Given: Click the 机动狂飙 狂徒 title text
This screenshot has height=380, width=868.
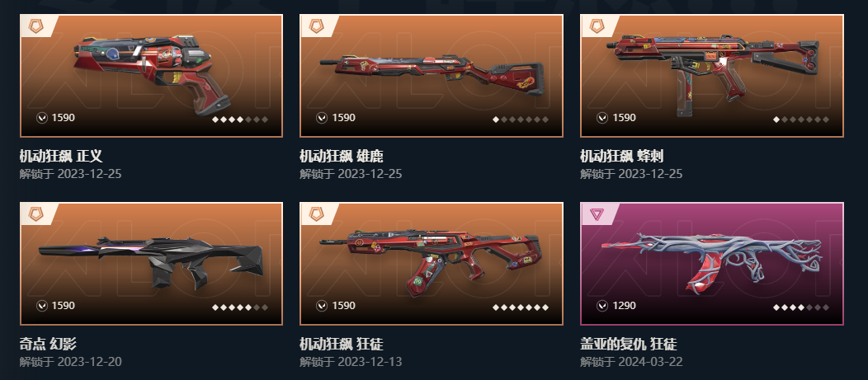Looking at the screenshot, I should 342,345.
